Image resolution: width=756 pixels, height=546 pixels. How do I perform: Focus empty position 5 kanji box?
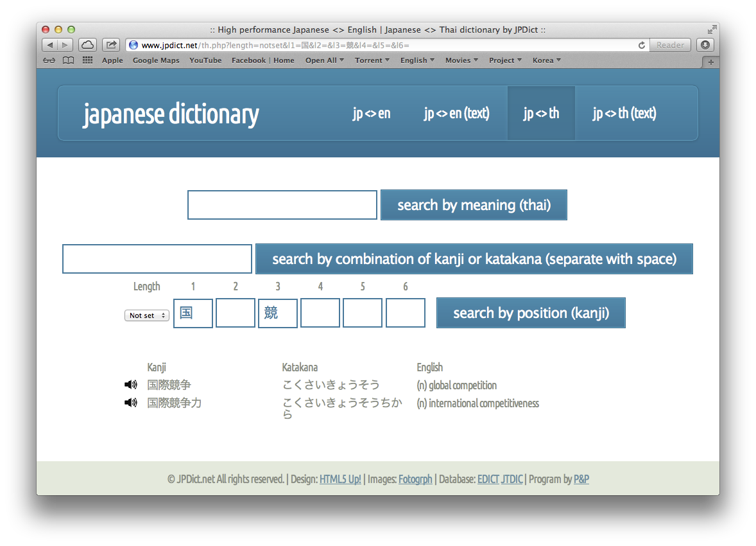(x=363, y=313)
